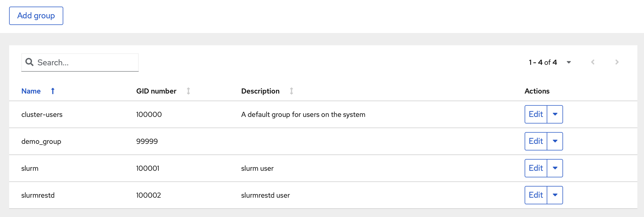Click the 'slurmrestd user' description
The width and height of the screenshot is (644, 217).
coord(265,195)
